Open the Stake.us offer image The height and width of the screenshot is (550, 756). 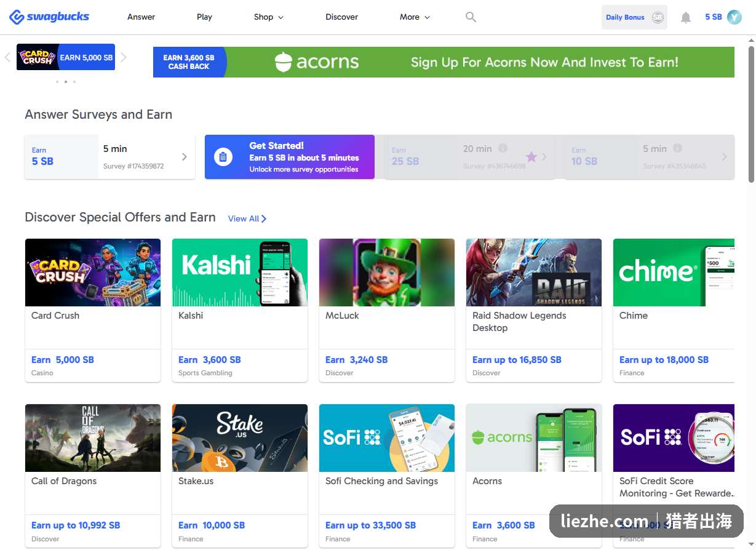[240, 438]
